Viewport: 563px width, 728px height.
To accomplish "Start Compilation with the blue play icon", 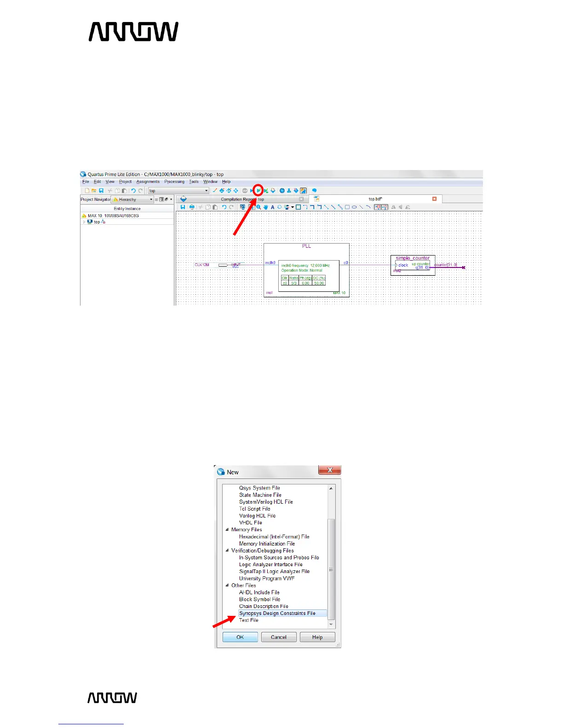I will [x=252, y=190].
